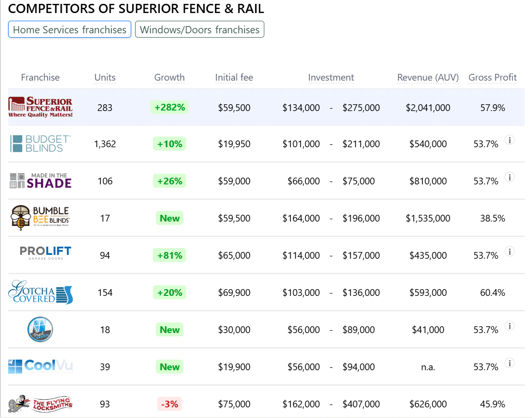Click The Flying Locksmiths logo

41,404
